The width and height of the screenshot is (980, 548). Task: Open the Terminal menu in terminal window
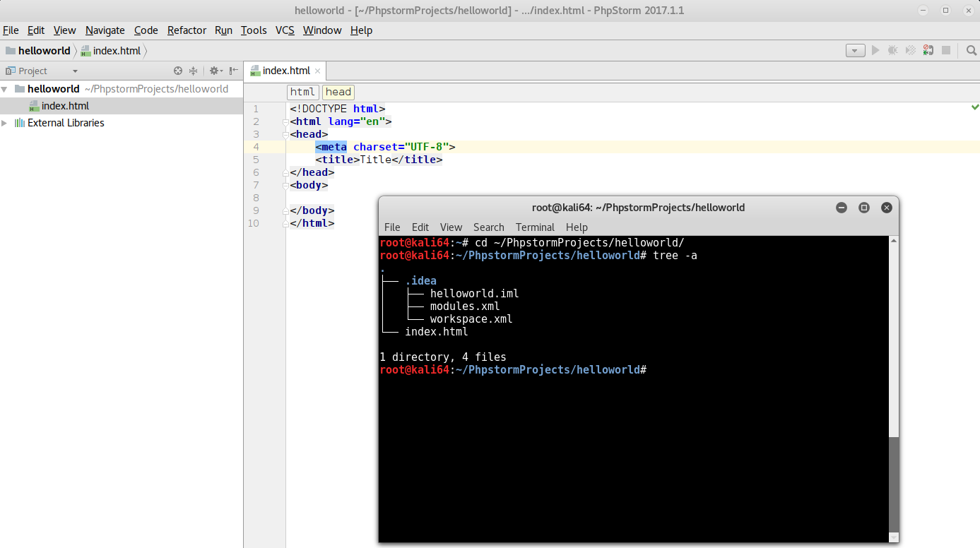point(535,227)
